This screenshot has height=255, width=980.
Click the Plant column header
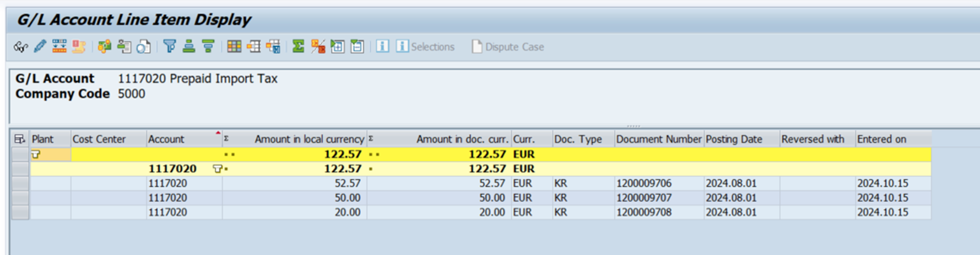click(x=50, y=139)
